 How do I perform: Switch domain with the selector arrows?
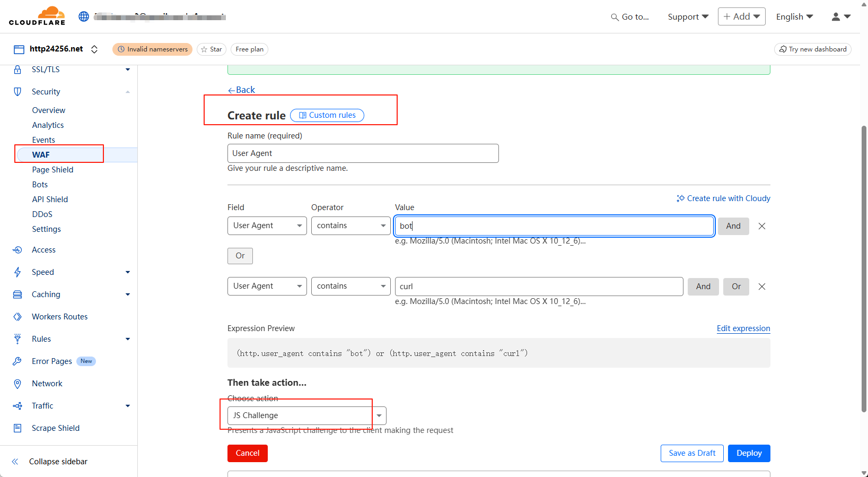[x=94, y=49]
